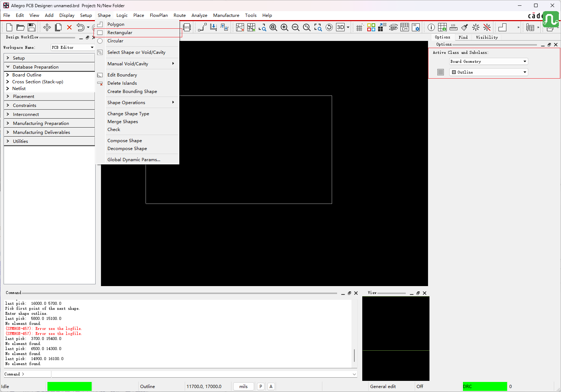Collapse the Database Preparation section
The image size is (561, 392).
[49, 67]
